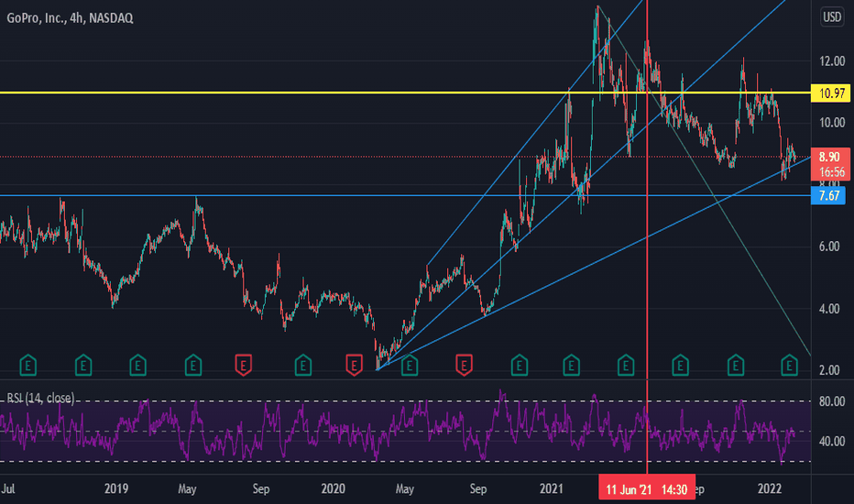Open the RSI (14, close) indicator label
Image resolution: width=854 pixels, height=504 pixels.
click(40, 398)
